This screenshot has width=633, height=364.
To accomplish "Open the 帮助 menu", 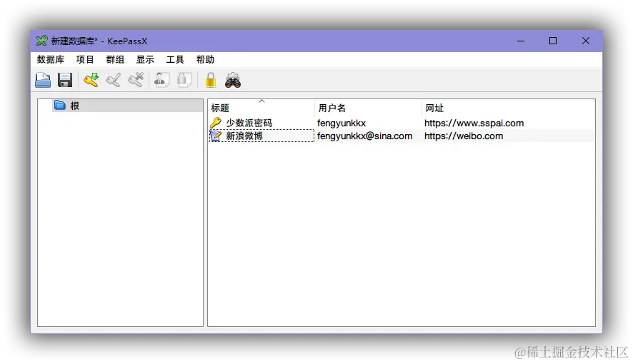I will pos(205,60).
